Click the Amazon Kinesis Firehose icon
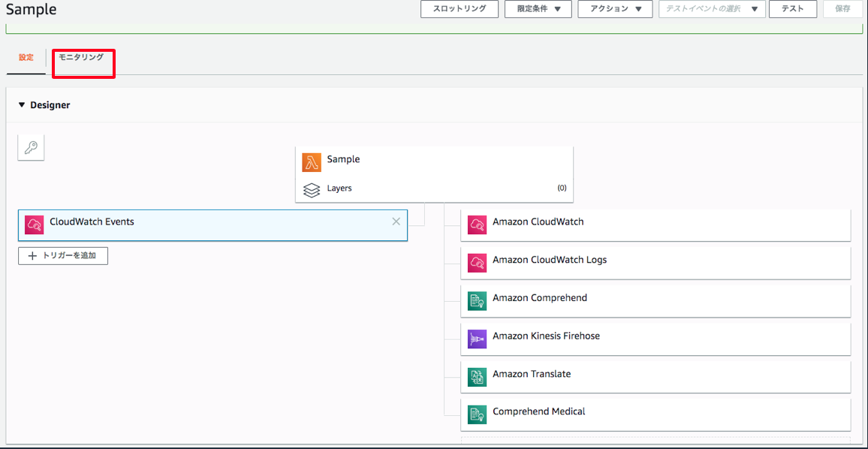868x449 pixels. [x=477, y=339]
